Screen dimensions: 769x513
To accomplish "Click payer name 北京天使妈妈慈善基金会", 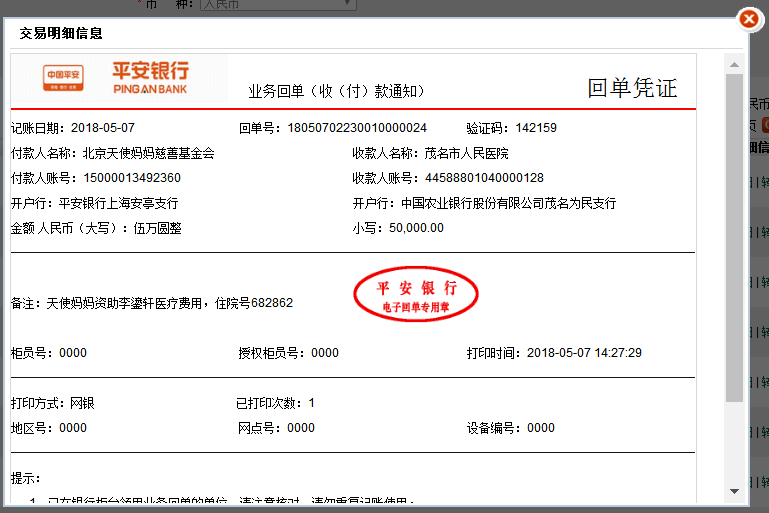I will [x=149, y=154].
